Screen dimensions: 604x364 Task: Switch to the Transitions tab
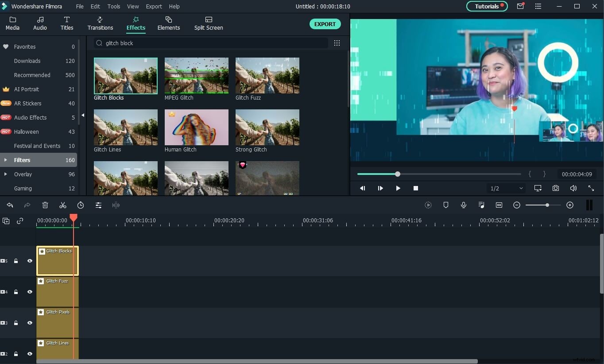[100, 23]
